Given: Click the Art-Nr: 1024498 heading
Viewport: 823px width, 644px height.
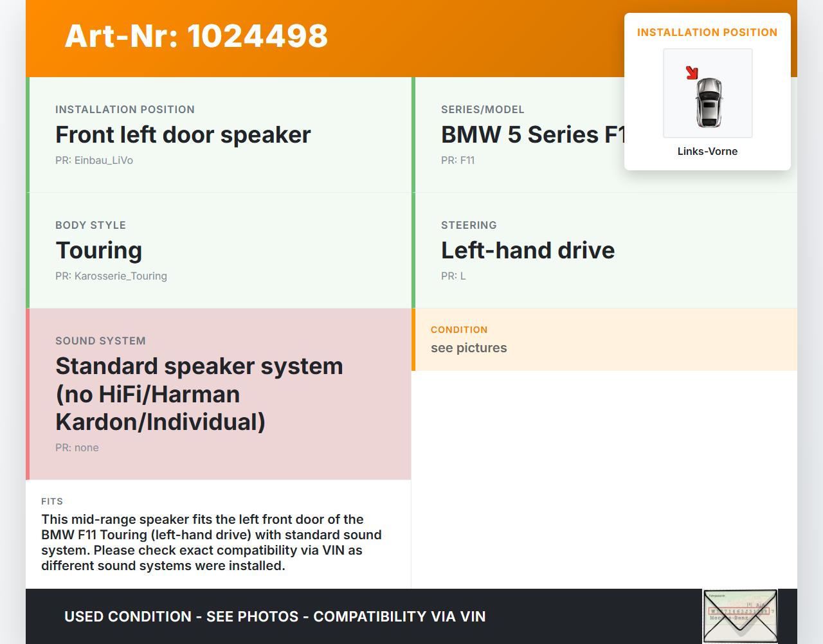Looking at the screenshot, I should coord(196,36).
